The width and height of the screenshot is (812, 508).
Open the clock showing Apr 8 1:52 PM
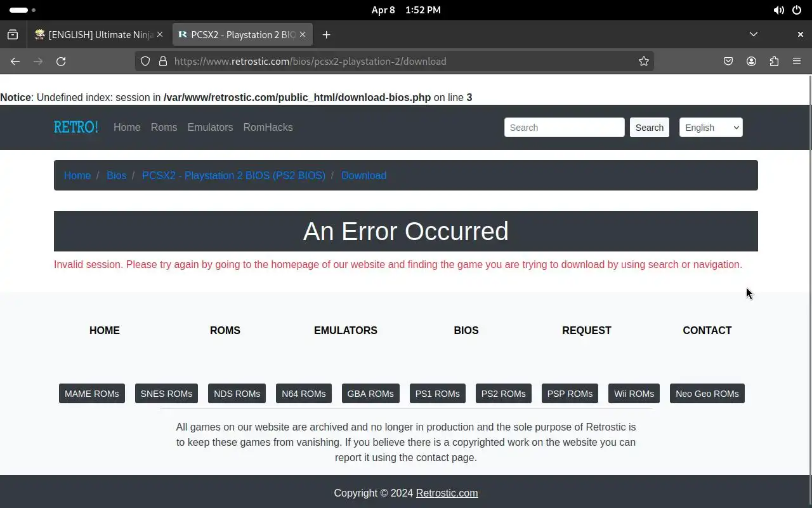tap(406, 10)
